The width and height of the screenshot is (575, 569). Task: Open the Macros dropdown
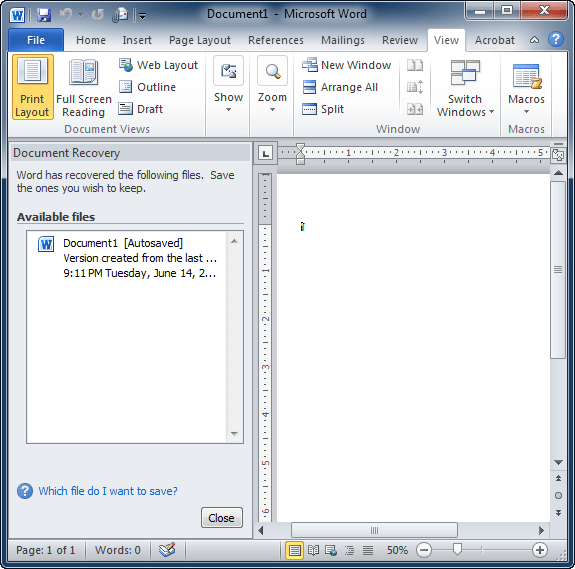[x=526, y=88]
